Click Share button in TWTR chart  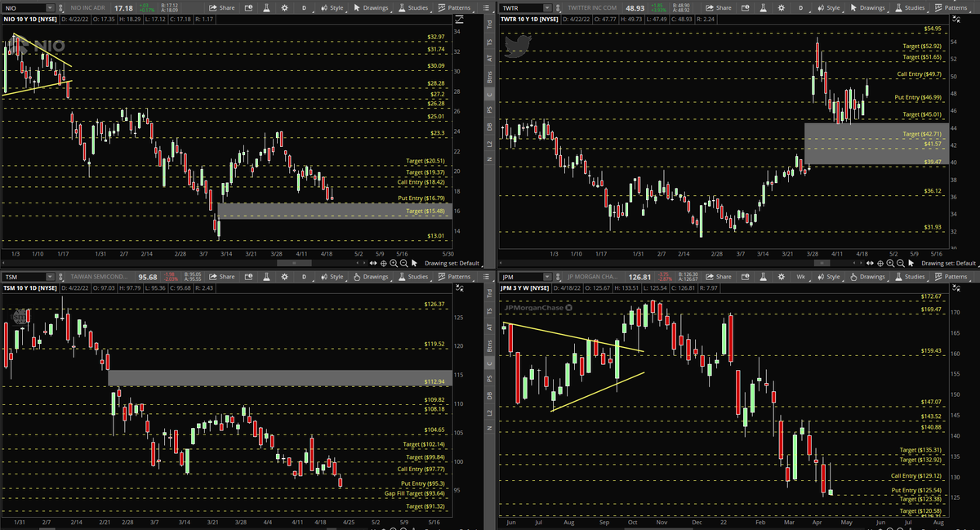pyautogui.click(x=719, y=7)
